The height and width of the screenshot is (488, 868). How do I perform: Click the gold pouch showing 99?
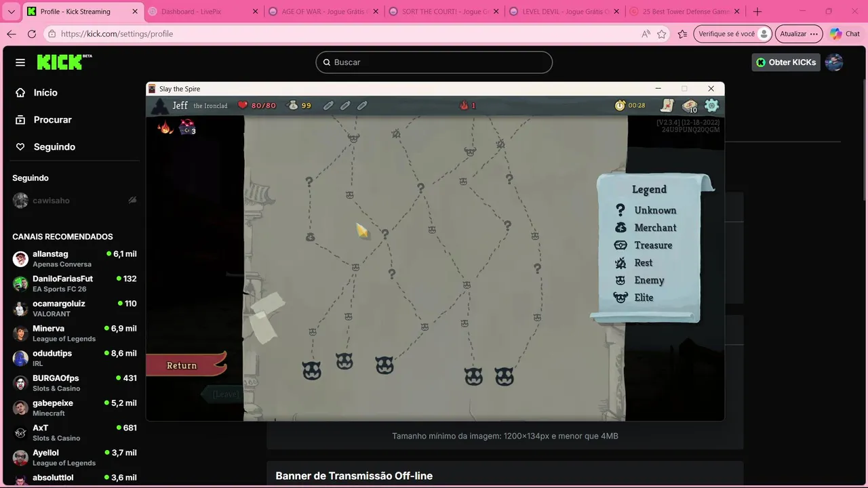[x=293, y=105]
